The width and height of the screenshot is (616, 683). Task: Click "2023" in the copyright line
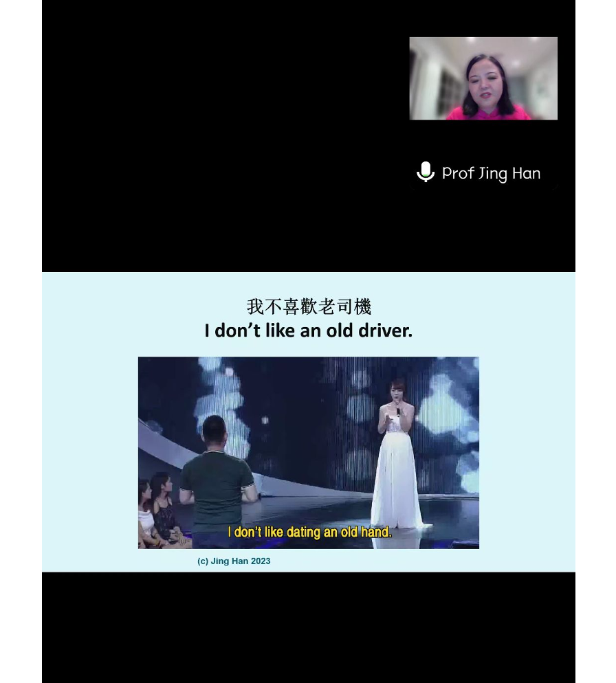coord(261,561)
